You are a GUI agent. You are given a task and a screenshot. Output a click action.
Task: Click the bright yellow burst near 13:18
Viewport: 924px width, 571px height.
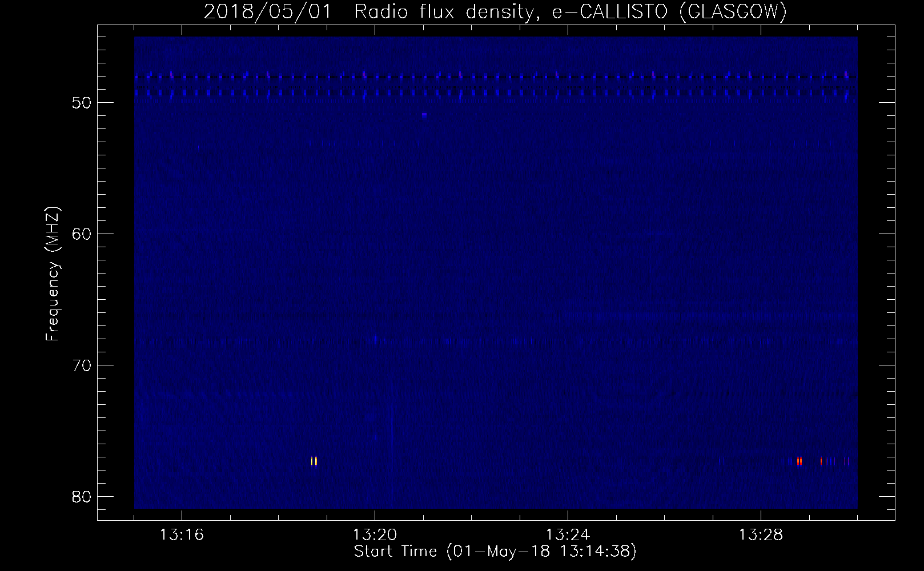pyautogui.click(x=314, y=461)
